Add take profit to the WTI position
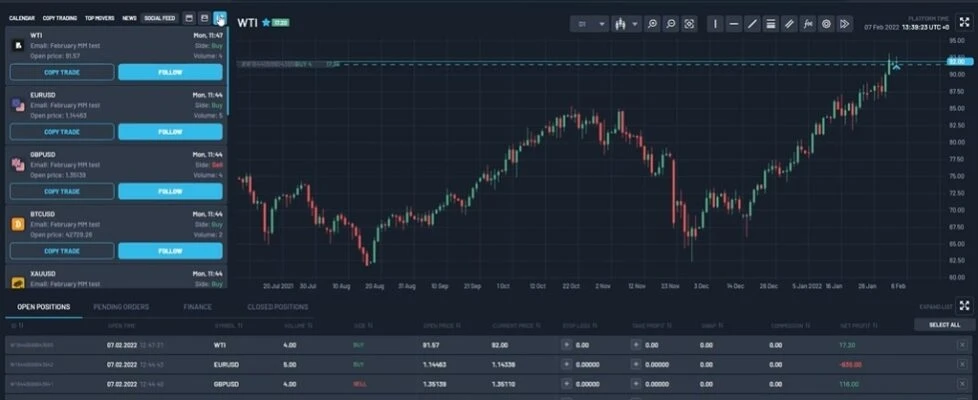Image resolution: width=978 pixels, height=400 pixels. 636,344
